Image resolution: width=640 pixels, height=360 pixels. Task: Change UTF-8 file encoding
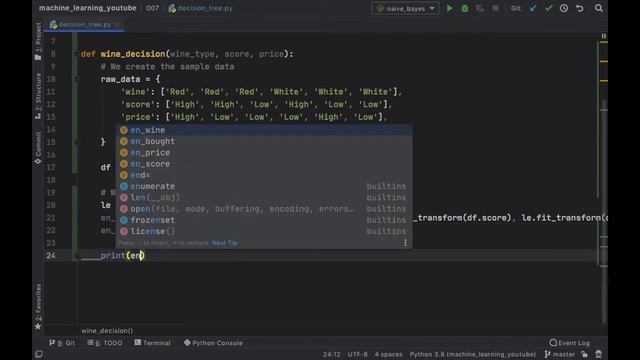357,354
